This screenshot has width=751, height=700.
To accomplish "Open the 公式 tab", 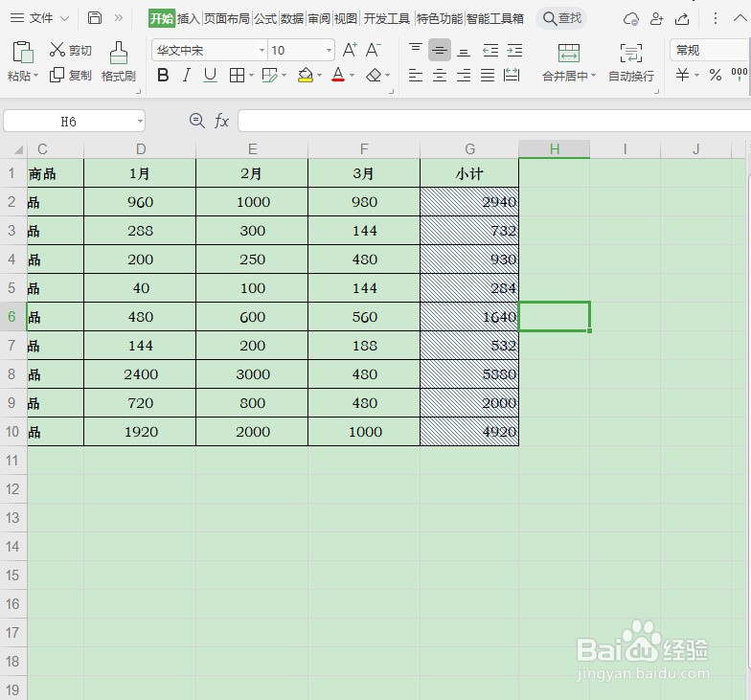I will coord(265,19).
